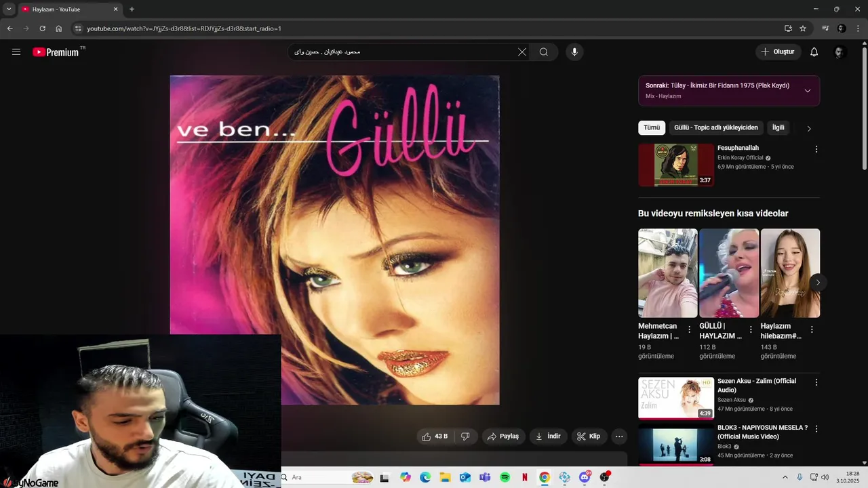Viewport: 868px width, 488px height.
Task: Open Spotify from the taskbar
Action: pos(505,477)
